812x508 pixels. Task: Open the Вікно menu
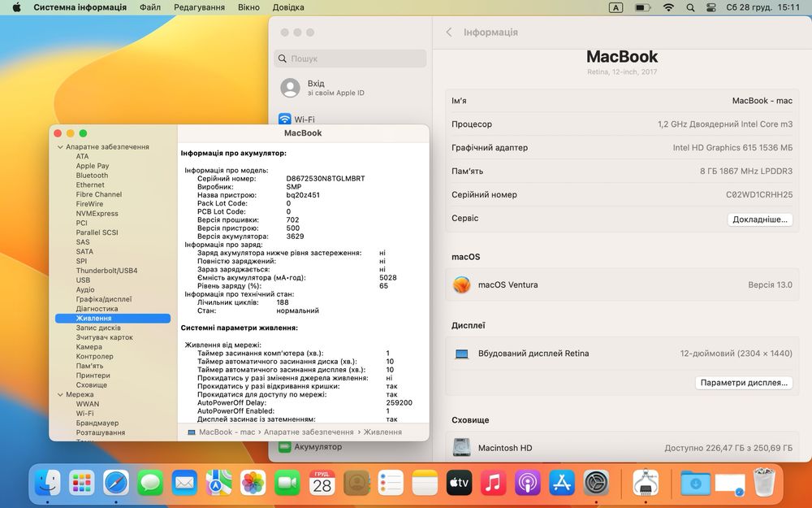click(x=248, y=7)
